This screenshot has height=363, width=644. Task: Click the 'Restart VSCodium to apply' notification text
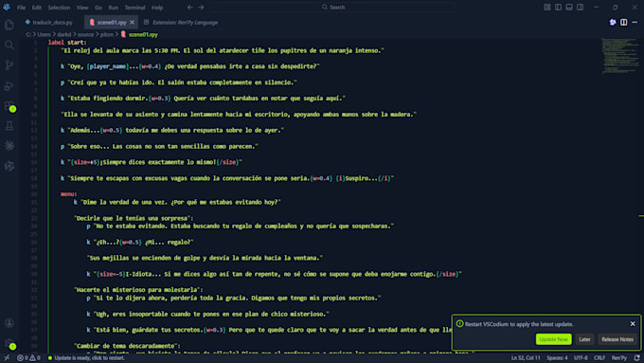(519, 324)
